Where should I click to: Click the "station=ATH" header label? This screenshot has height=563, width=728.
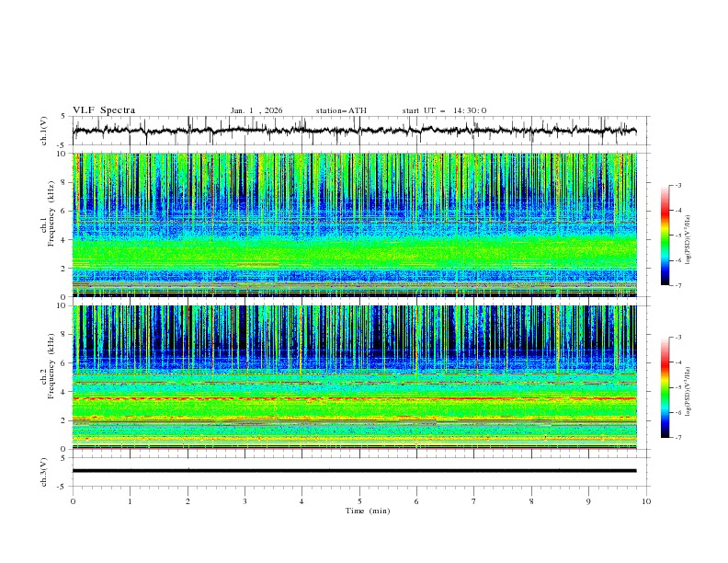coord(341,110)
